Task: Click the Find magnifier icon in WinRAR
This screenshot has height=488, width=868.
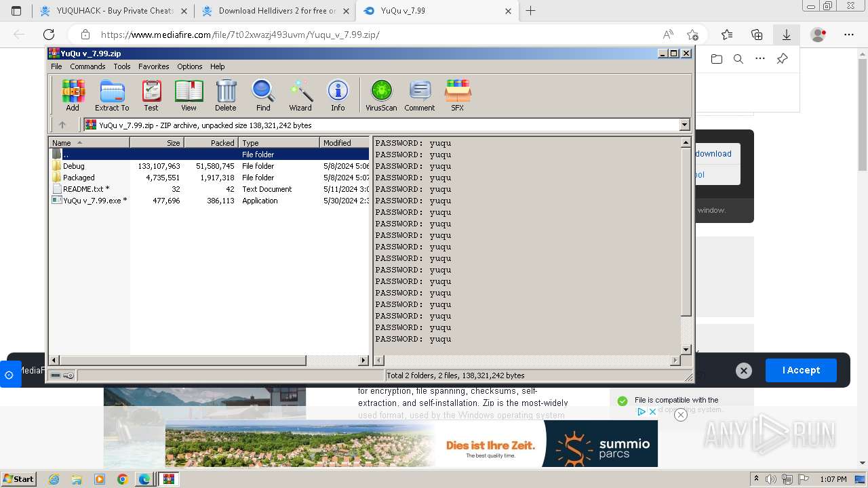Action: (x=263, y=95)
